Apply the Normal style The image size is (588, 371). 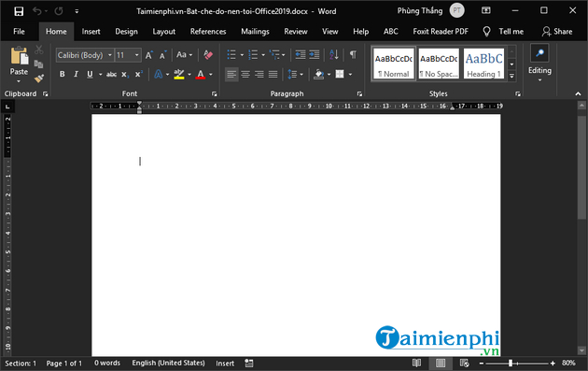coord(393,64)
